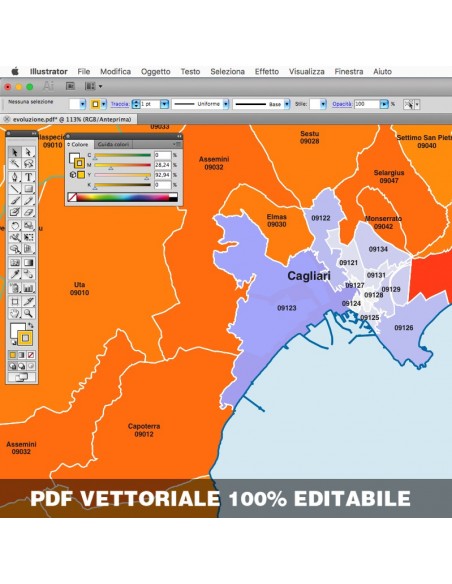Viewport: 452px width, 584px height.
Task: Select the Direct Selection tool
Action: pos(28,152)
